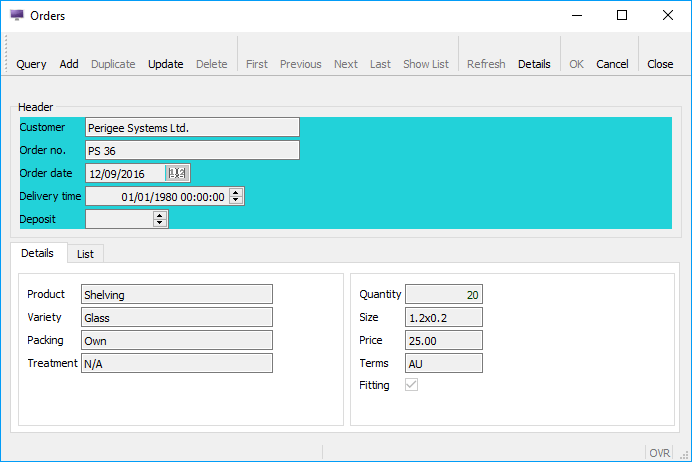Viewport: 692px width, 462px height.
Task: Add a new order record
Action: (69, 64)
